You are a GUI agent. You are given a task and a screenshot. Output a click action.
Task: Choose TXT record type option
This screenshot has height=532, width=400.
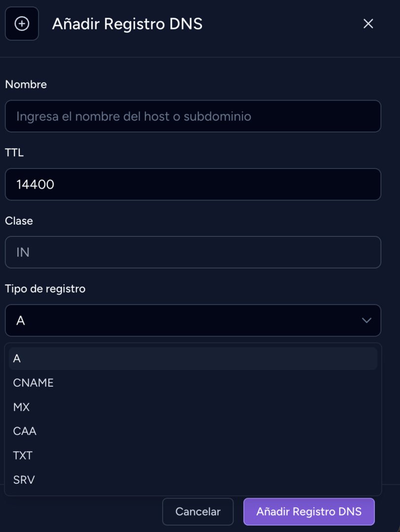coord(23,456)
